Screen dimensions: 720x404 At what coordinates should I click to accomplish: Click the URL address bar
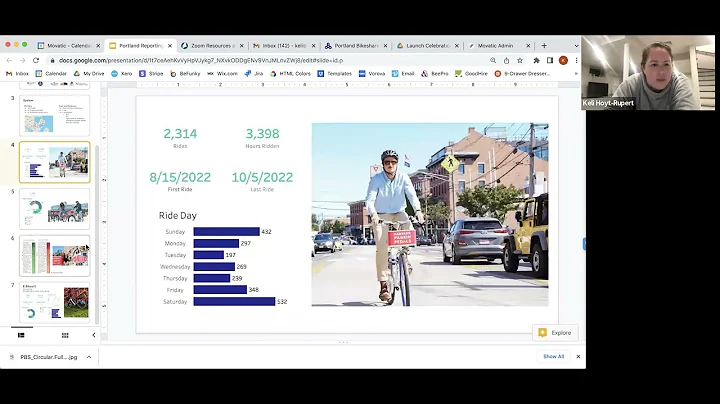(266, 60)
